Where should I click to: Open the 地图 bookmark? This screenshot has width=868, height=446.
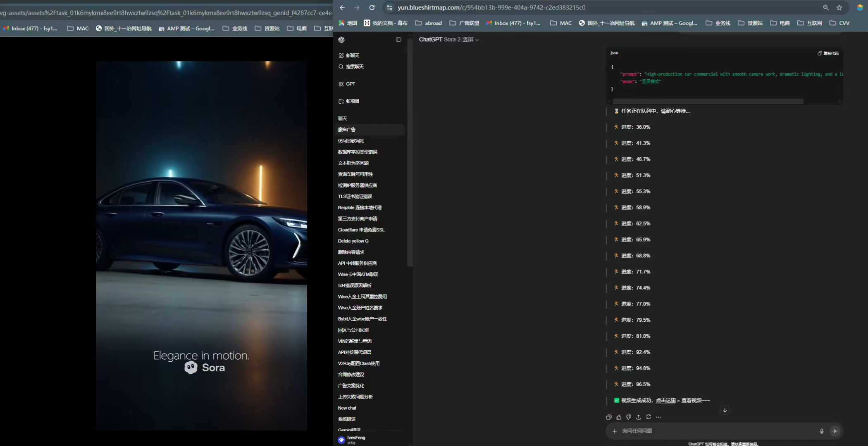[x=348, y=23]
